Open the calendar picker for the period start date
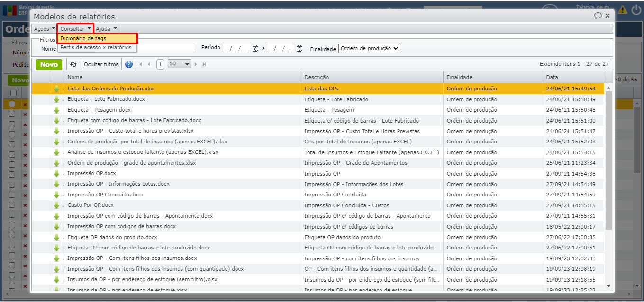The width and height of the screenshot is (644, 302). pyautogui.click(x=255, y=49)
